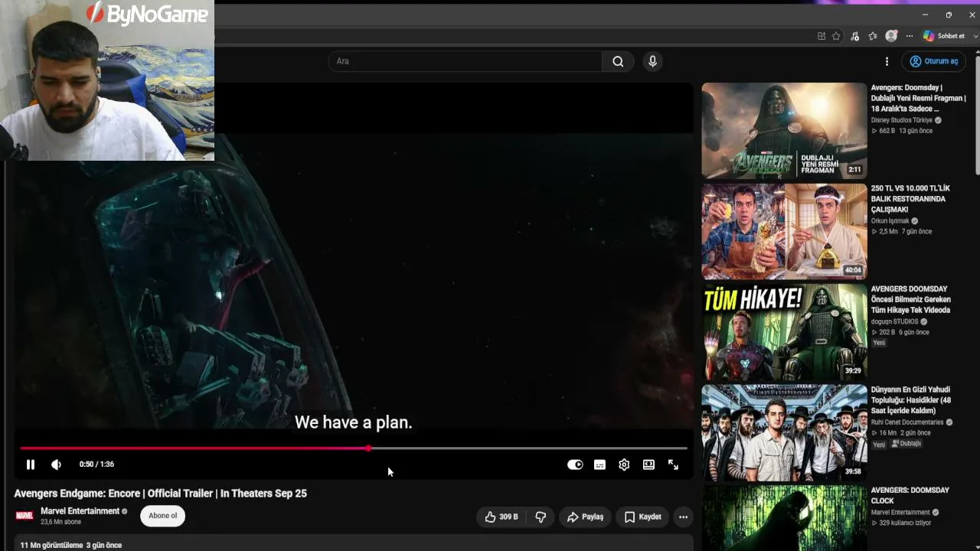
Task: Expand the chevron next to 'Sohbet et'
Action: (974, 36)
